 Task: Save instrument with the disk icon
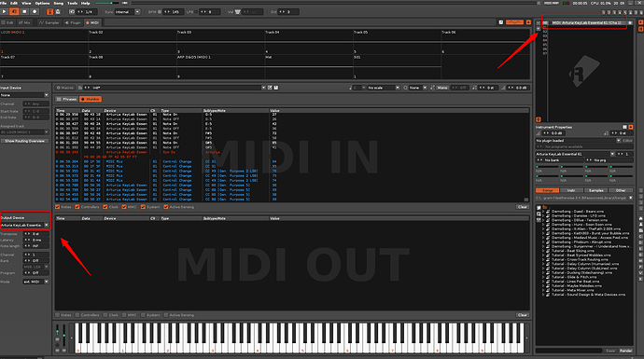(x=276, y=88)
